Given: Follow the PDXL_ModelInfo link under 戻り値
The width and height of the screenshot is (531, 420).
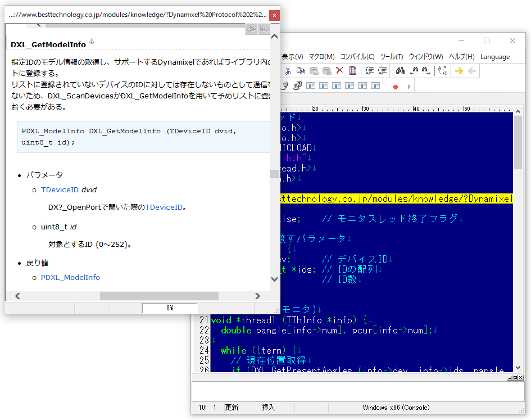Looking at the screenshot, I should point(70,277).
